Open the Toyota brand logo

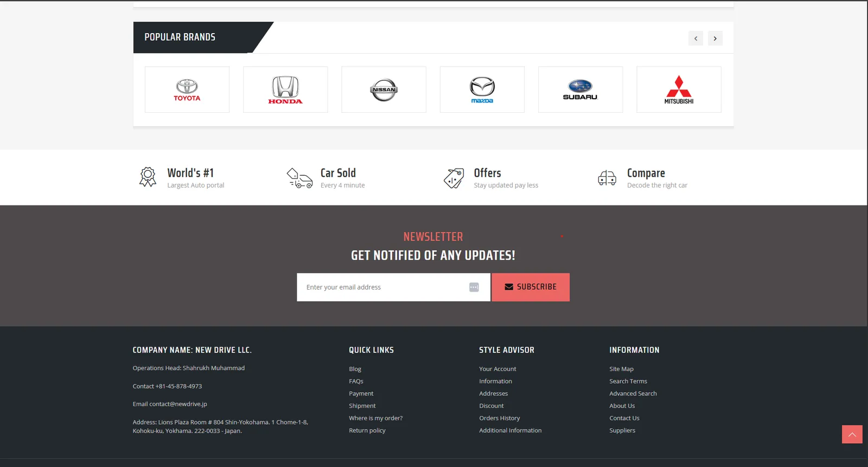click(187, 89)
